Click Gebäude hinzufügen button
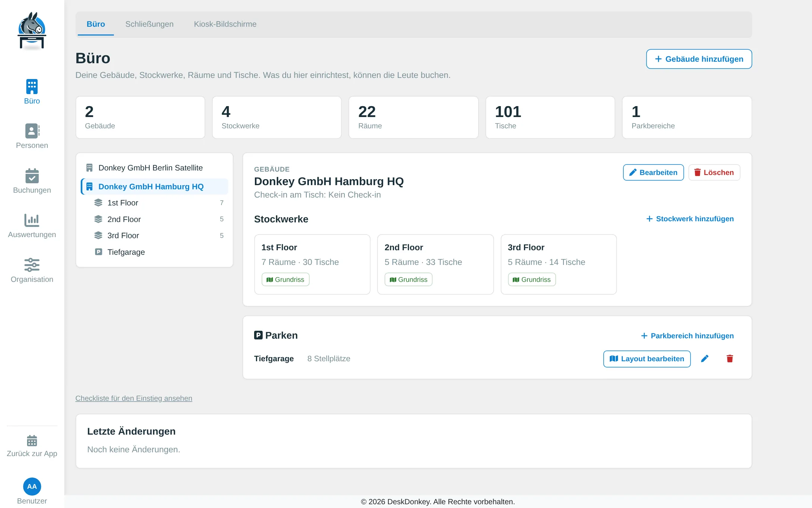This screenshot has width=812, height=508. (699, 59)
